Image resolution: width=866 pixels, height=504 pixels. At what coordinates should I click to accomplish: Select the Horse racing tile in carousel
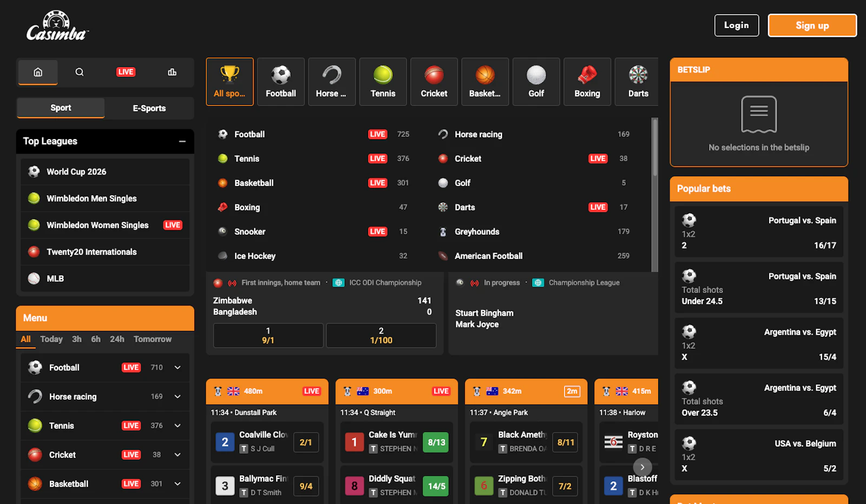pos(332,82)
